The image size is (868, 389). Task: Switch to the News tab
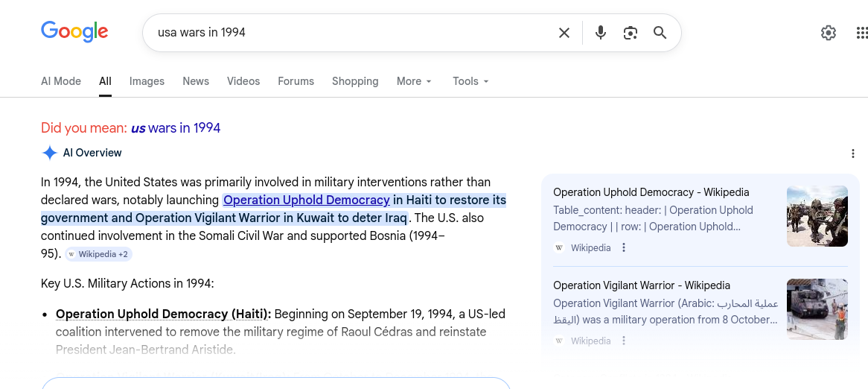pos(196,81)
